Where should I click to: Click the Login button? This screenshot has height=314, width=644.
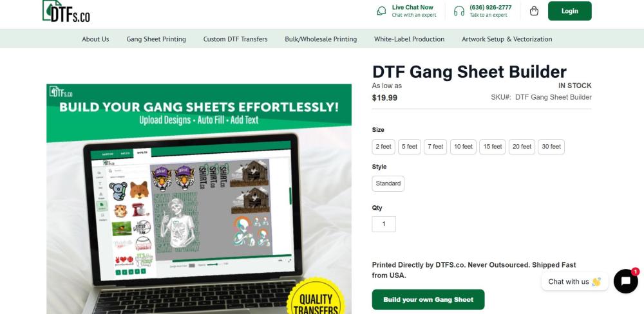(570, 11)
